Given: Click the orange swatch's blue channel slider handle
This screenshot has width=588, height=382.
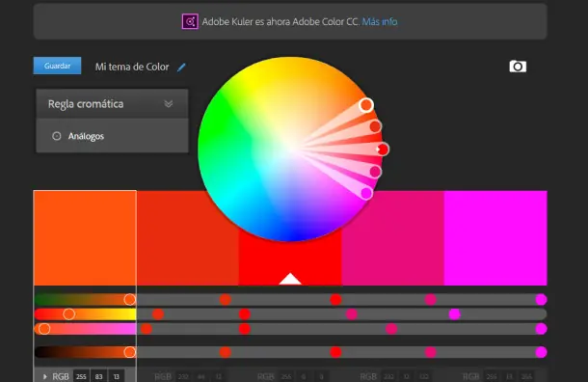Looking at the screenshot, I should click(x=44, y=329).
